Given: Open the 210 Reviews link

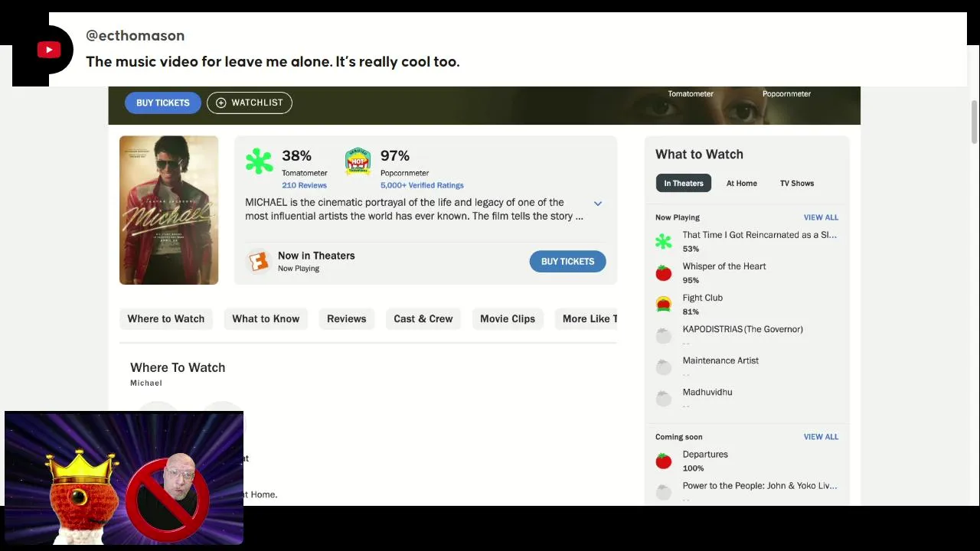Looking at the screenshot, I should click(304, 185).
